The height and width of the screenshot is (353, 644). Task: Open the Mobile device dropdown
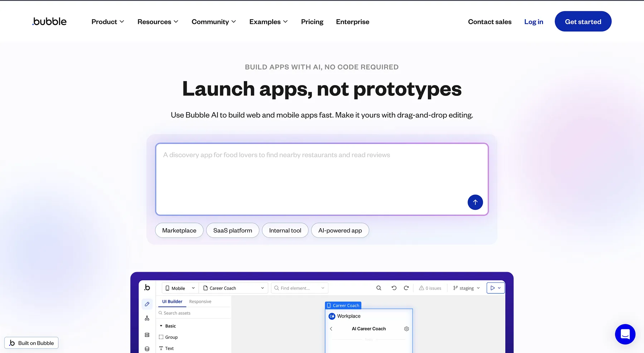(180, 288)
